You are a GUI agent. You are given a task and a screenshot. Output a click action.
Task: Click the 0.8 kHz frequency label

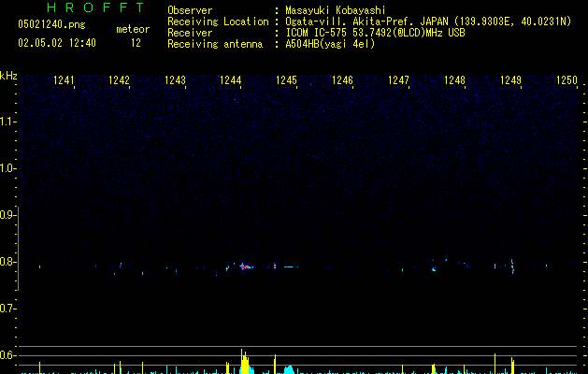pyautogui.click(x=7, y=262)
